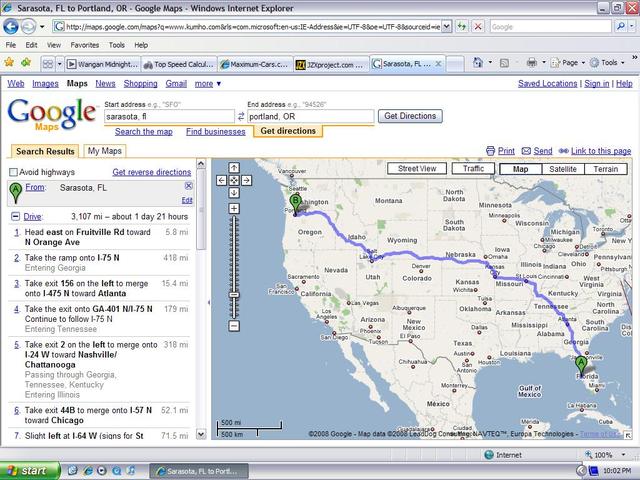The image size is (640, 480).
Task: Click the Windows start button
Action: coord(30,471)
